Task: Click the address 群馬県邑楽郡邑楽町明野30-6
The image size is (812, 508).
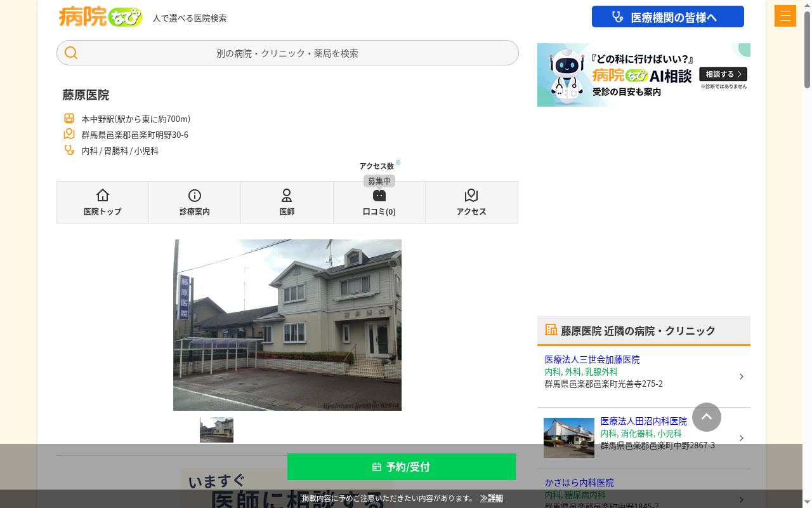Action: (134, 135)
